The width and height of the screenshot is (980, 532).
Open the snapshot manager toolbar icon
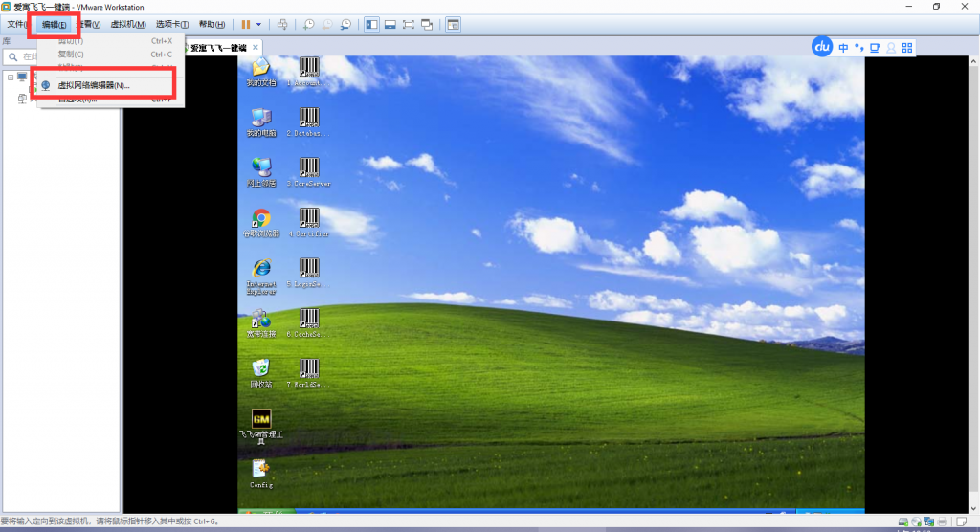click(345, 24)
